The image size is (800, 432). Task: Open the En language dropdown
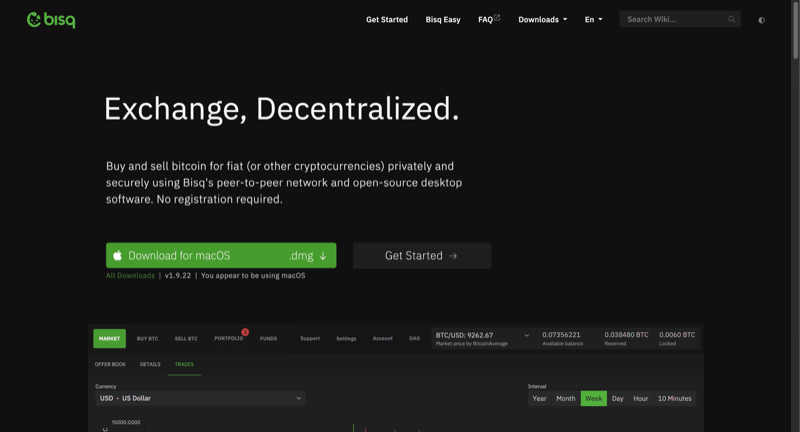593,19
